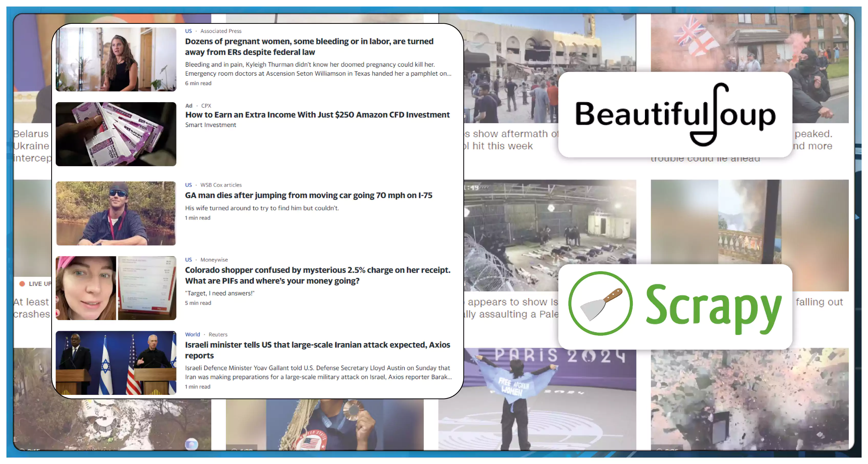868x464 pixels.
Task: Click the wife turned around summary text
Action: pos(262,208)
